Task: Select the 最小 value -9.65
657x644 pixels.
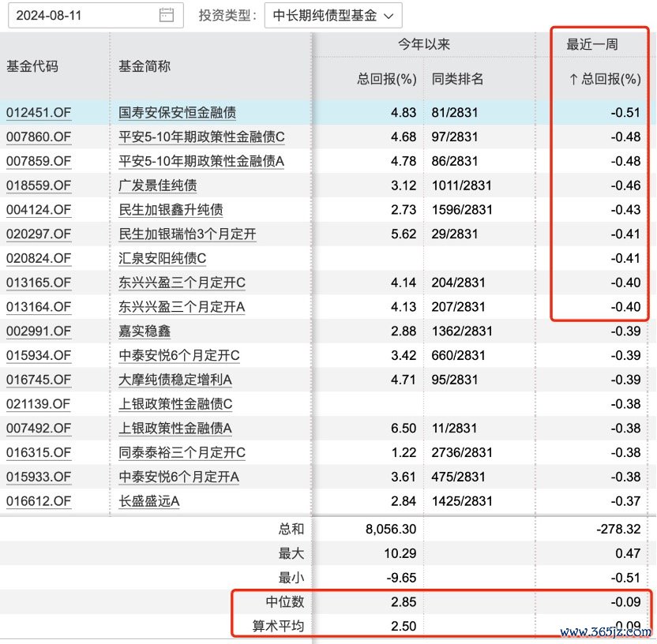Action: pyautogui.click(x=401, y=578)
